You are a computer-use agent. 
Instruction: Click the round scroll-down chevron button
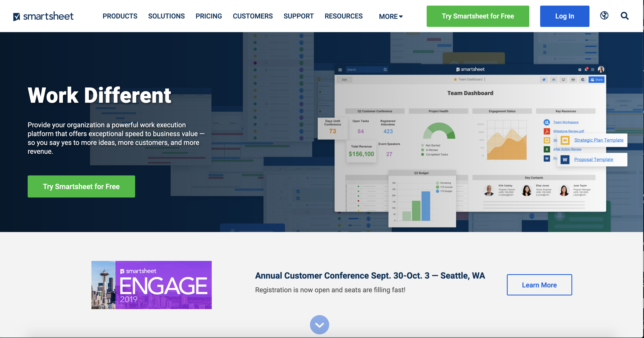click(x=319, y=325)
